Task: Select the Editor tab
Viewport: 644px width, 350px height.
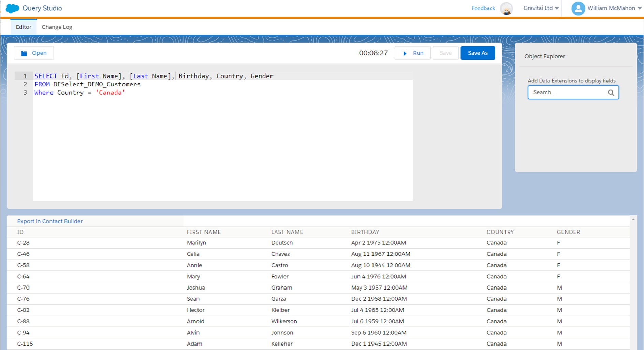Action: pos(24,27)
